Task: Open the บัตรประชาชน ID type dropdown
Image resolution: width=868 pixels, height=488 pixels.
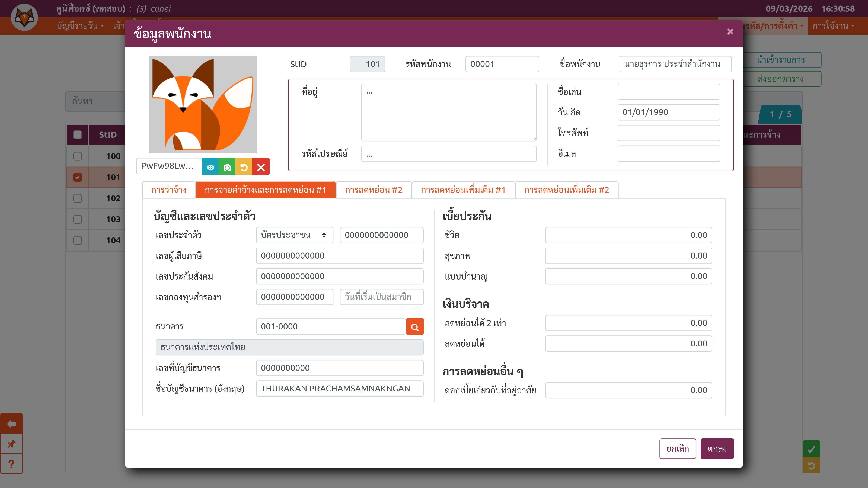Action: 294,235
